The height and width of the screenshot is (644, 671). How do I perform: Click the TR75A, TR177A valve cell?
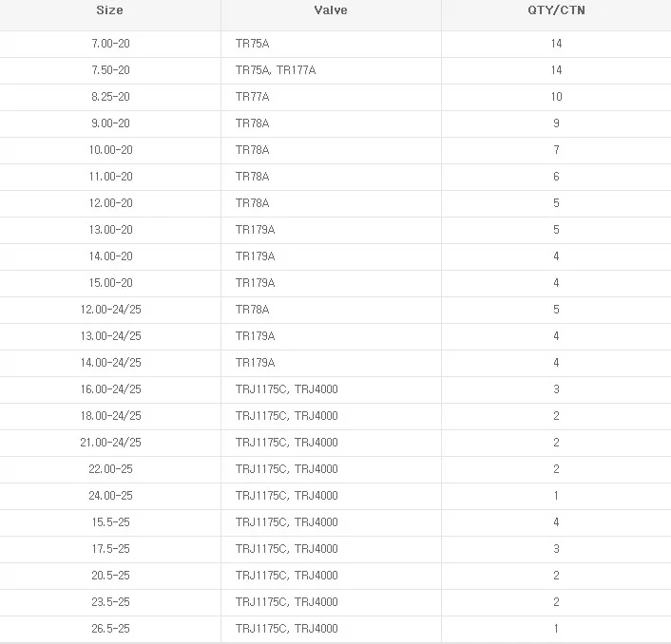[x=276, y=70]
